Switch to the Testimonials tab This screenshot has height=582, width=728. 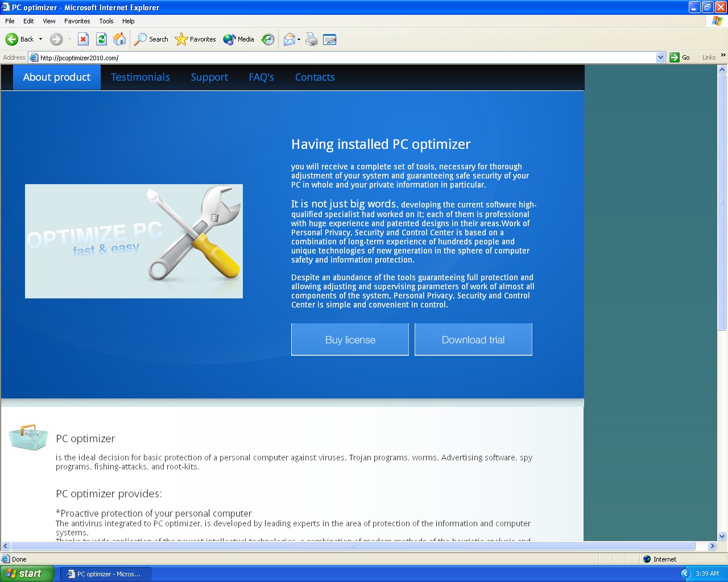(140, 77)
